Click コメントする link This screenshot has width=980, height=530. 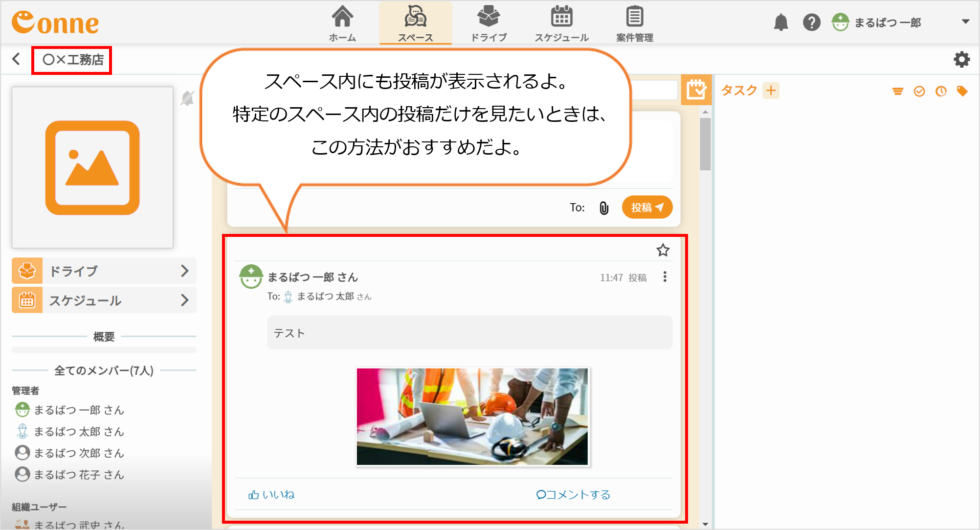point(573,495)
